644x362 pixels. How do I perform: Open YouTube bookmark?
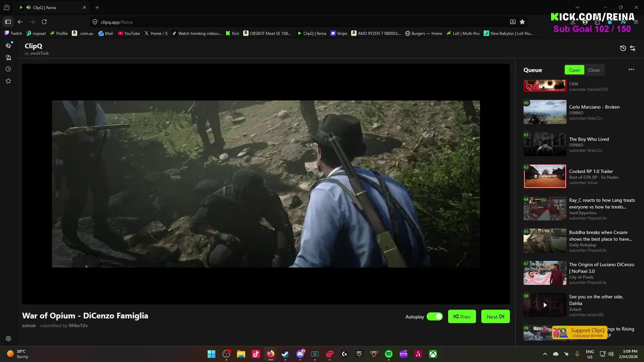[129, 34]
